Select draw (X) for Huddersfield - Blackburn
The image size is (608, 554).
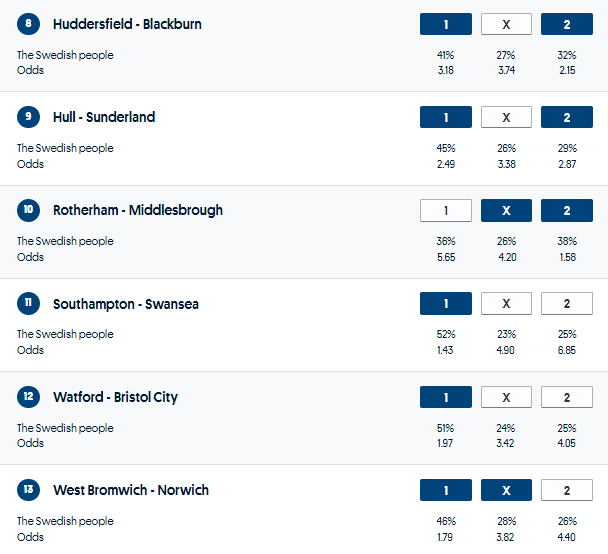tap(506, 24)
